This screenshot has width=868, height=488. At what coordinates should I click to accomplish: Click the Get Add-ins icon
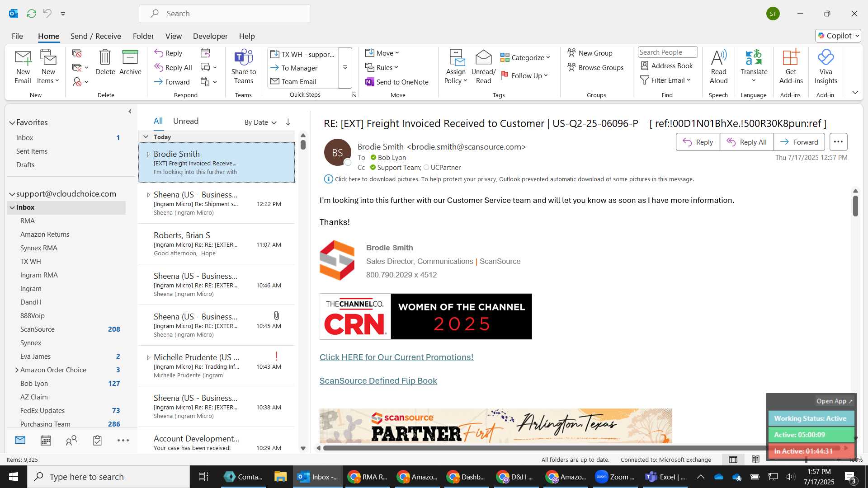[791, 67]
